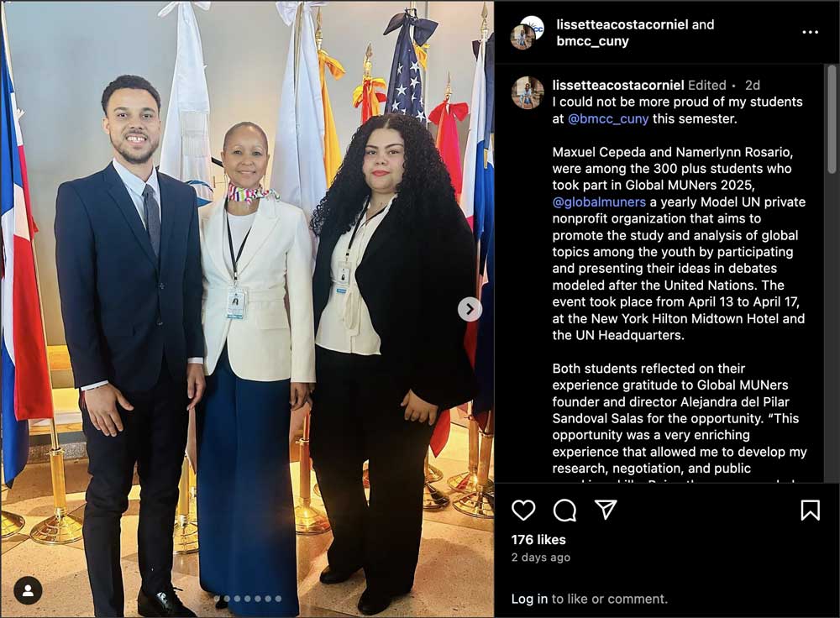The width and height of the screenshot is (840, 618).
Task: Open lissetteacostacorniel profile from header
Action: click(x=622, y=24)
